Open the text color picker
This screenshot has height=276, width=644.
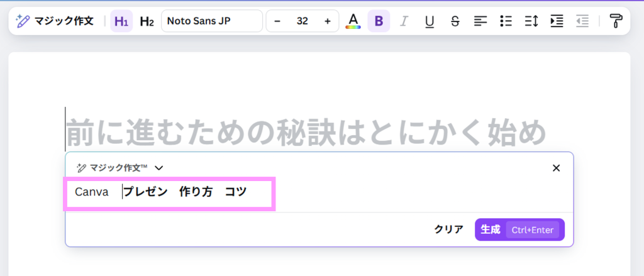click(x=353, y=21)
